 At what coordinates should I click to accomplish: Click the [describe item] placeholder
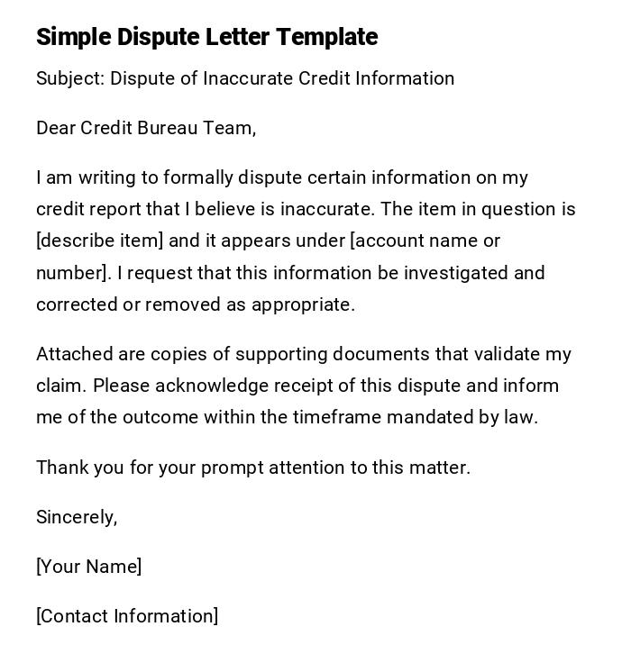click(x=100, y=241)
